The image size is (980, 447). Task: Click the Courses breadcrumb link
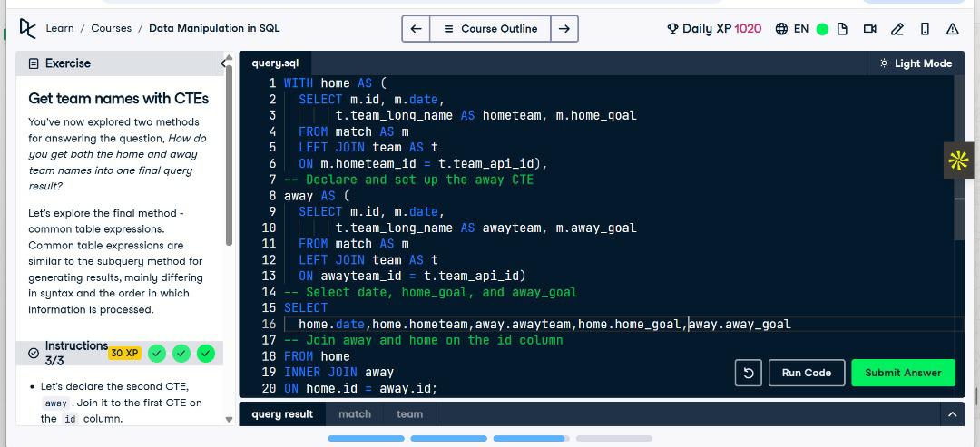112,28
